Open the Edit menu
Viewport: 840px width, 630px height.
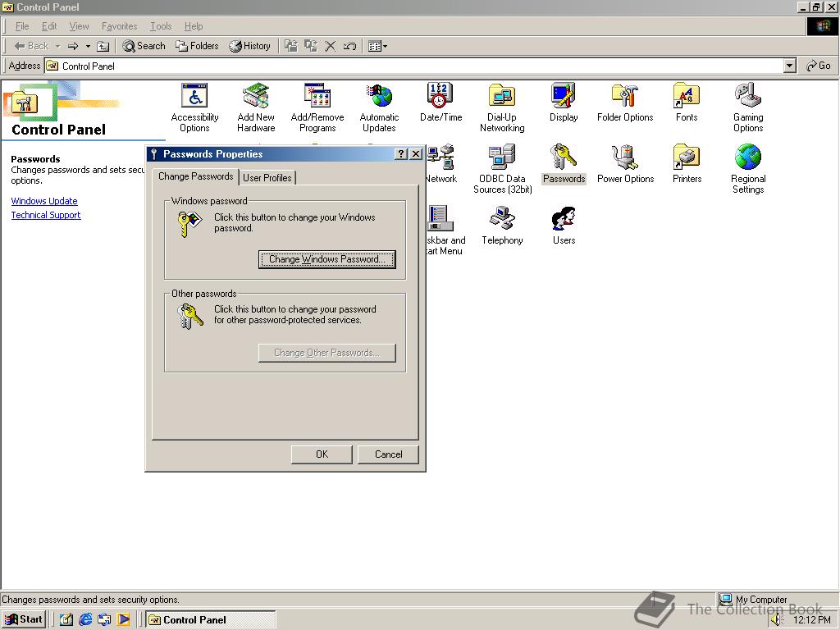click(48, 26)
